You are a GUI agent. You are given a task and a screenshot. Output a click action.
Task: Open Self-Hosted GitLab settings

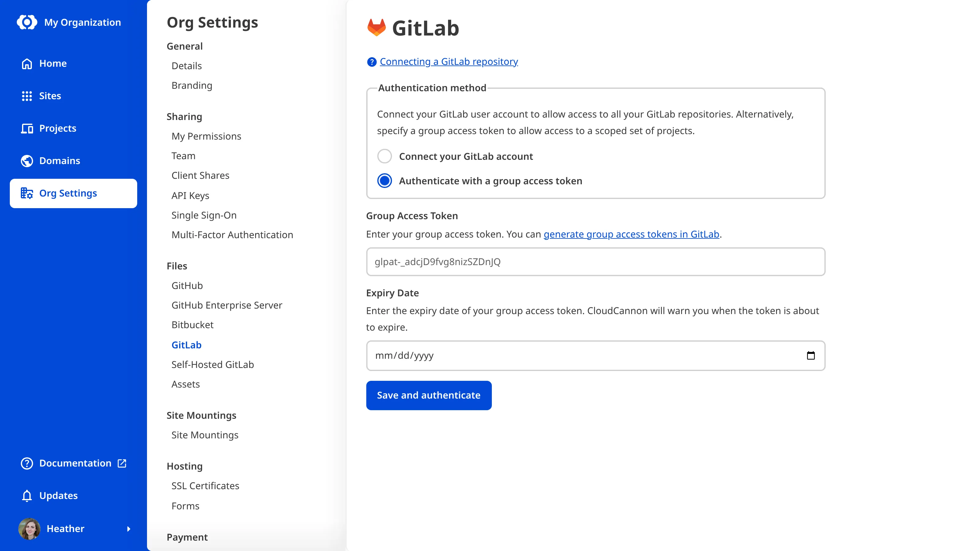pyautogui.click(x=213, y=364)
